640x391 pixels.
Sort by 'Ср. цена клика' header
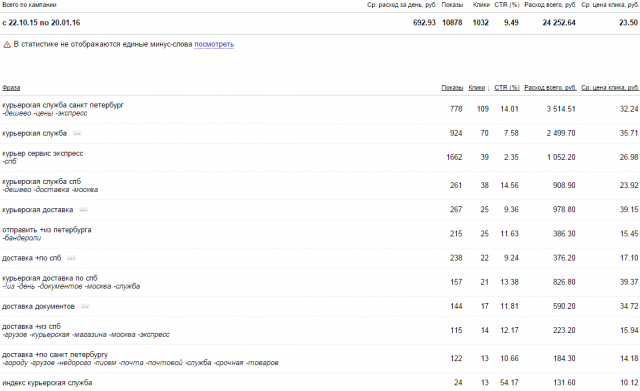pos(610,88)
